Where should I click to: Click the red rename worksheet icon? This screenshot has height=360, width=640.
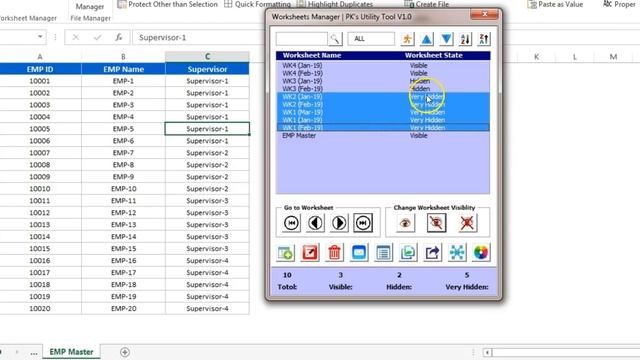(x=310, y=253)
